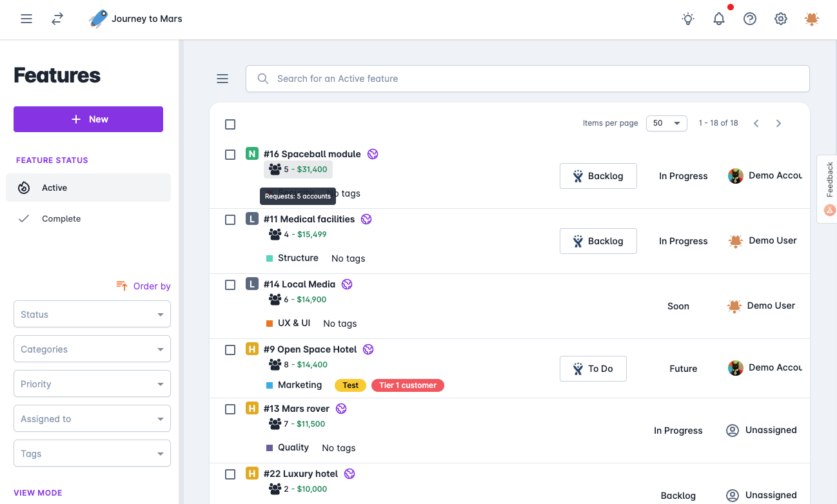Go to next page of features
This screenshot has height=504, width=837.
tap(778, 123)
